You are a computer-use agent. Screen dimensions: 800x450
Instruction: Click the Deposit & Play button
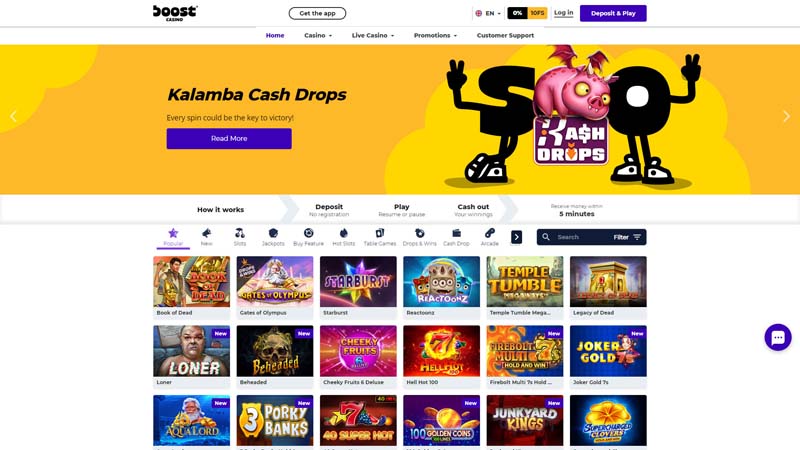tap(613, 13)
